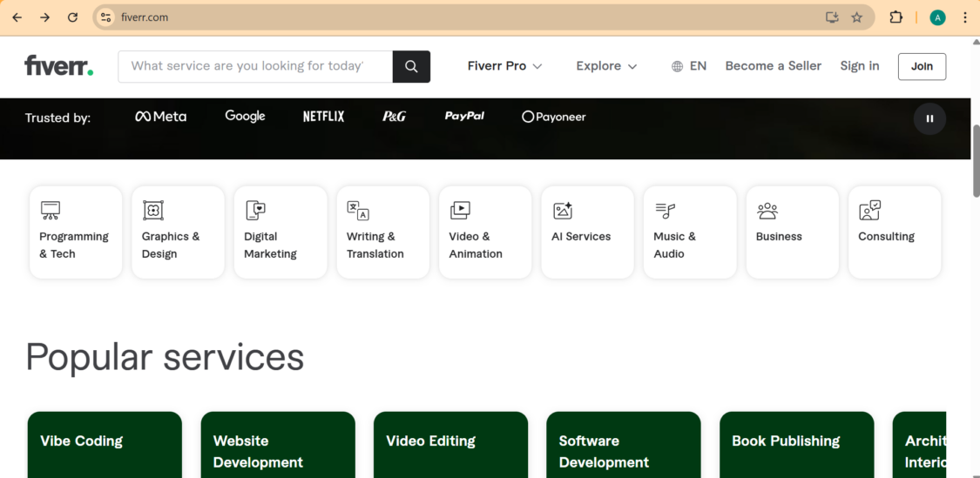Click the Fiverr logo

pyautogui.click(x=58, y=65)
